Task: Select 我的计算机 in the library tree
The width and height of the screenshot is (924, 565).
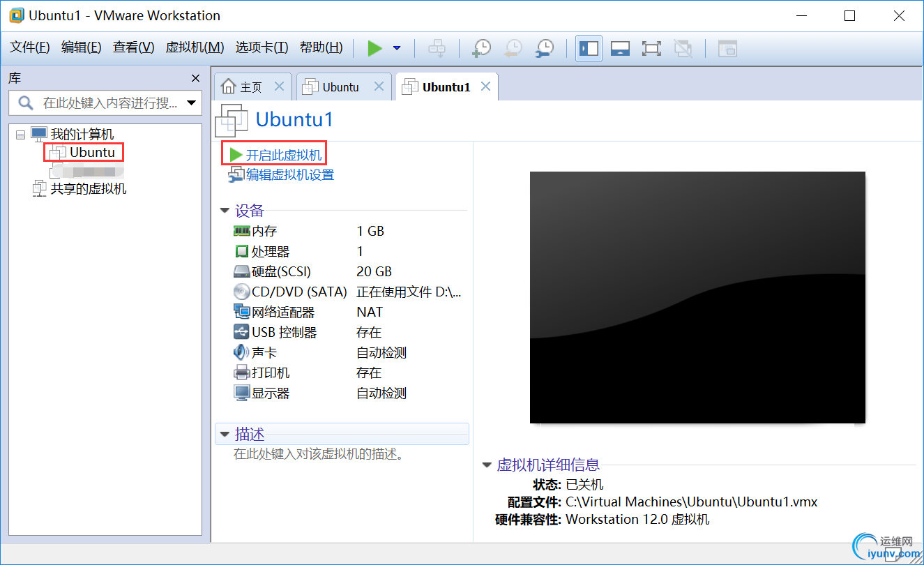Action: point(82,135)
